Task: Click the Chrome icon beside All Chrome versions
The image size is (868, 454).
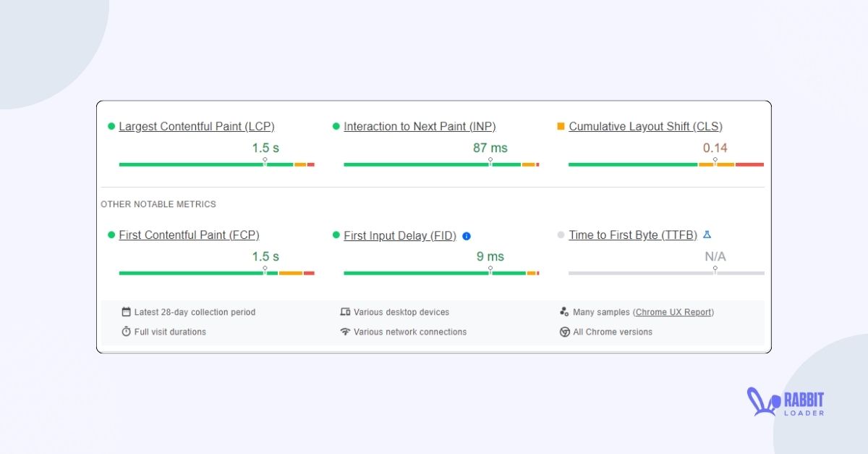Action: click(x=564, y=332)
